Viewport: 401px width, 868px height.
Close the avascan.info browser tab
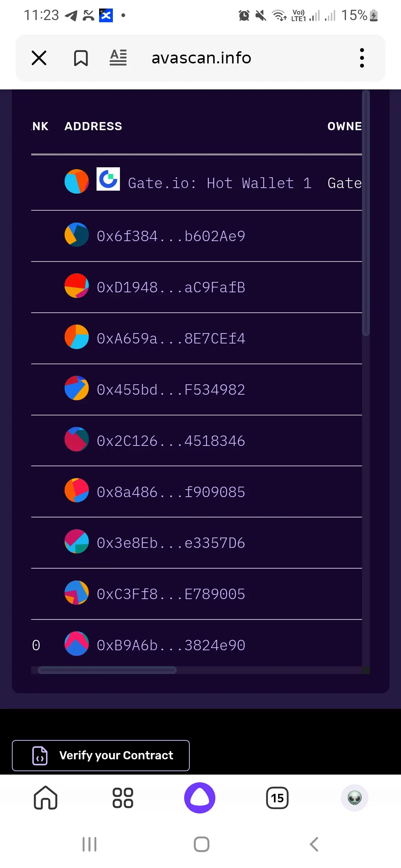tap(39, 58)
